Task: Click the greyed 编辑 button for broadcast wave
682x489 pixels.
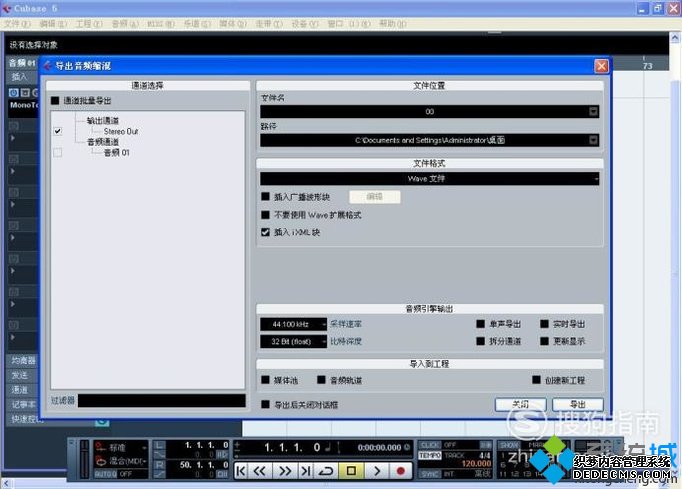Action: 374,197
